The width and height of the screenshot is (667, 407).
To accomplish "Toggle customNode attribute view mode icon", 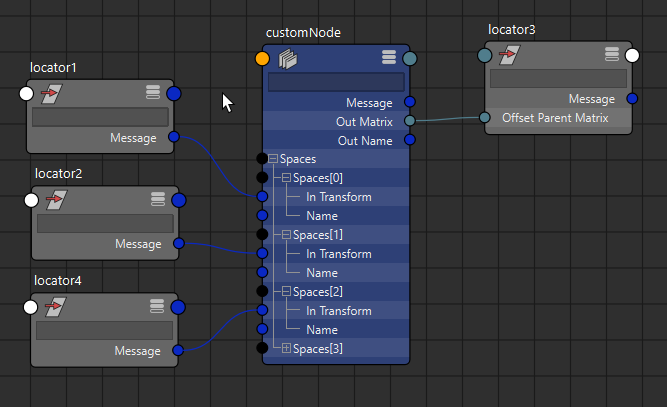I will tap(389, 59).
